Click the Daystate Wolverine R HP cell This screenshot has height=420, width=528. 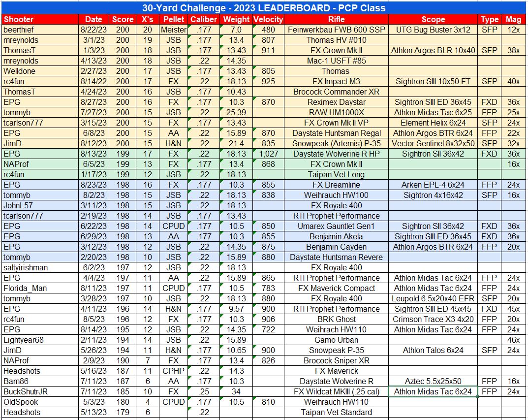pyautogui.click(x=336, y=154)
